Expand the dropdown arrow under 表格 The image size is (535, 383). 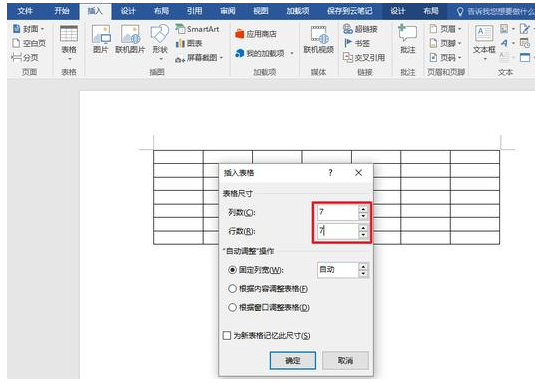[x=70, y=59]
